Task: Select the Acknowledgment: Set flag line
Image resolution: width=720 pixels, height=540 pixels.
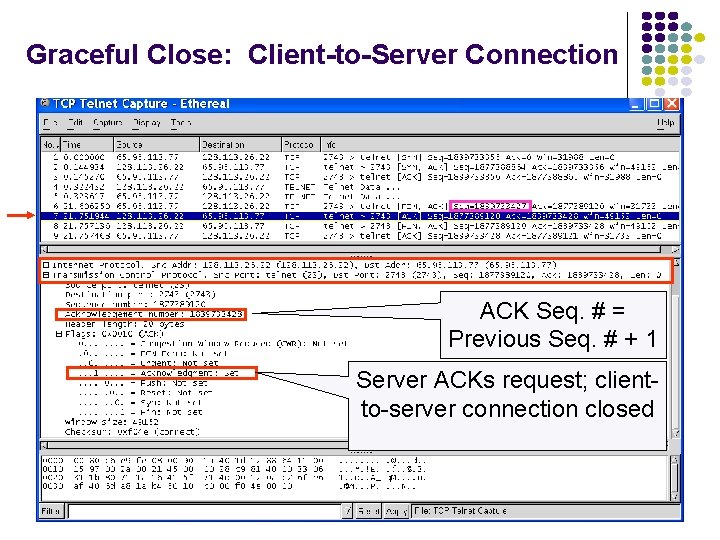Action: (x=158, y=373)
